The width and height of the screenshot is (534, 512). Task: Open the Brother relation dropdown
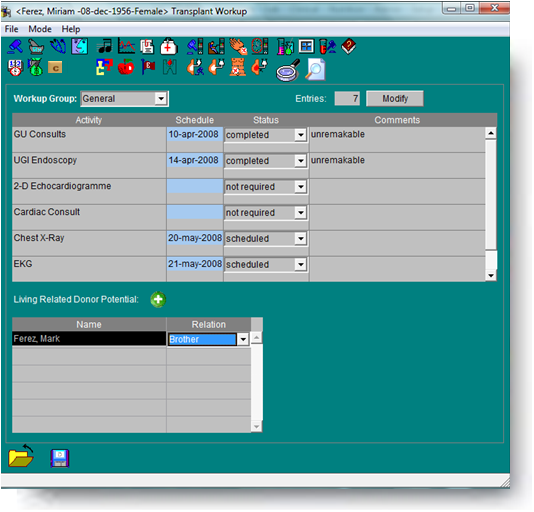(243, 339)
